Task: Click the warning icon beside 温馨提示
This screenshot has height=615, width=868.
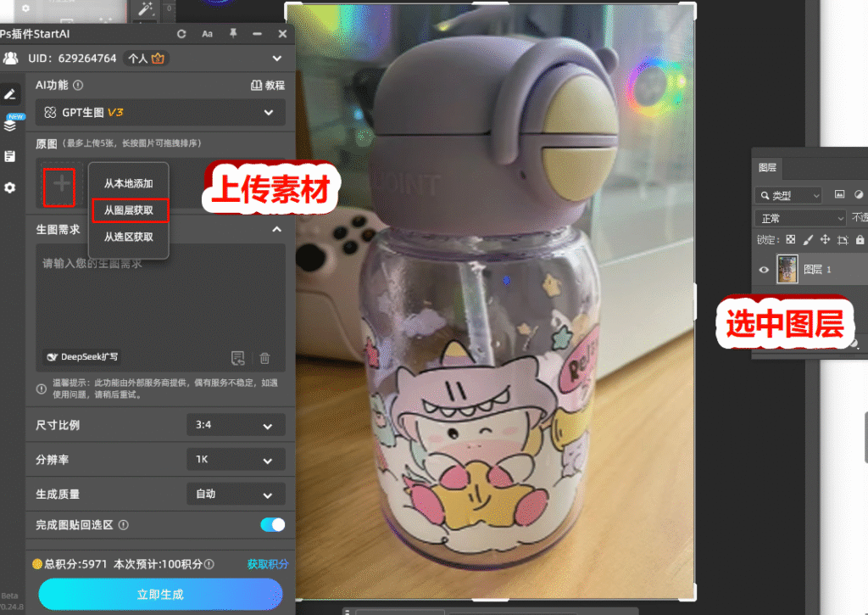Action: 42,389
